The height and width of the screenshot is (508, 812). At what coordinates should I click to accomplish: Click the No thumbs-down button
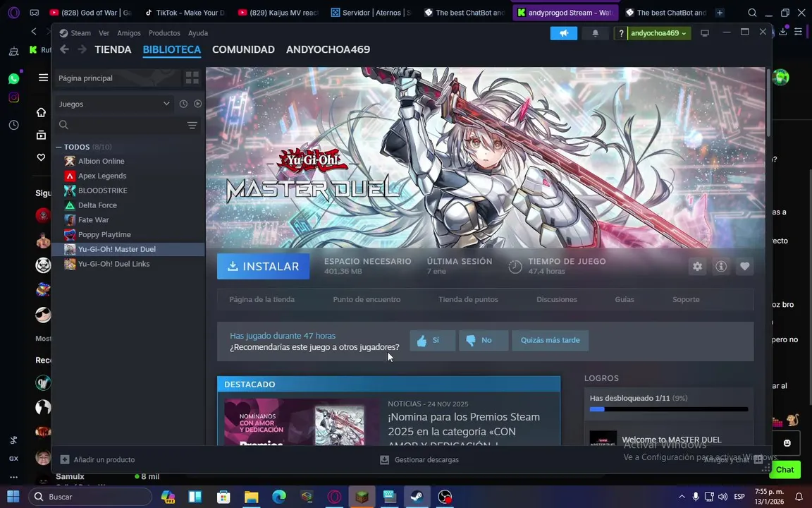coord(483,341)
